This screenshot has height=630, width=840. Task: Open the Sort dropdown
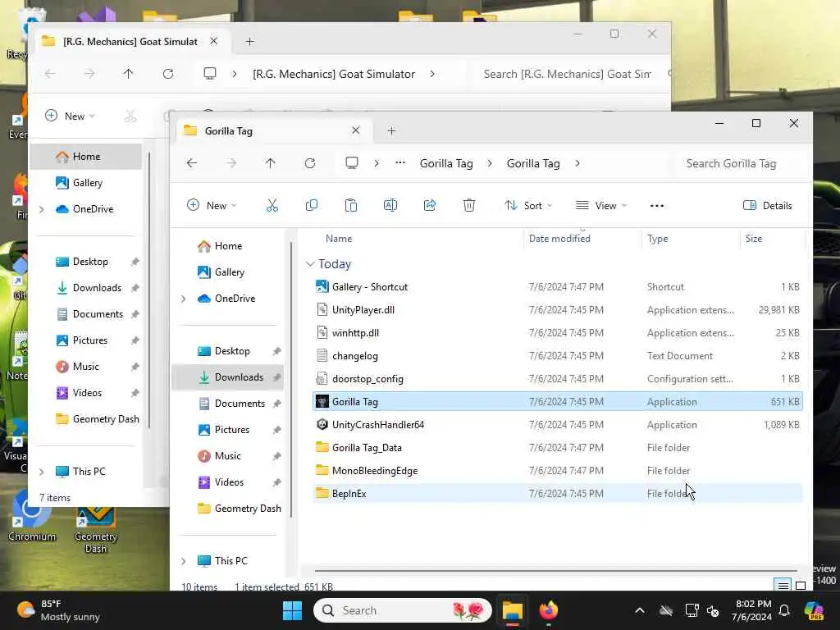[x=527, y=206]
